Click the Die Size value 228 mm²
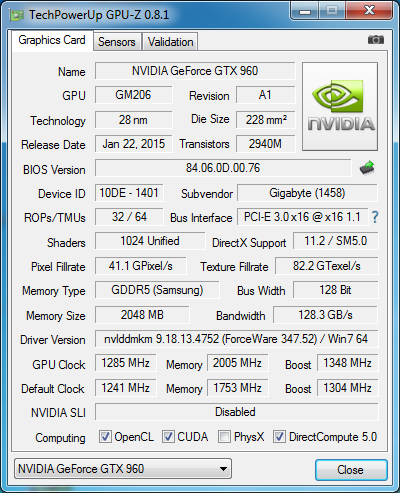The height and width of the screenshot is (493, 400). click(x=266, y=120)
